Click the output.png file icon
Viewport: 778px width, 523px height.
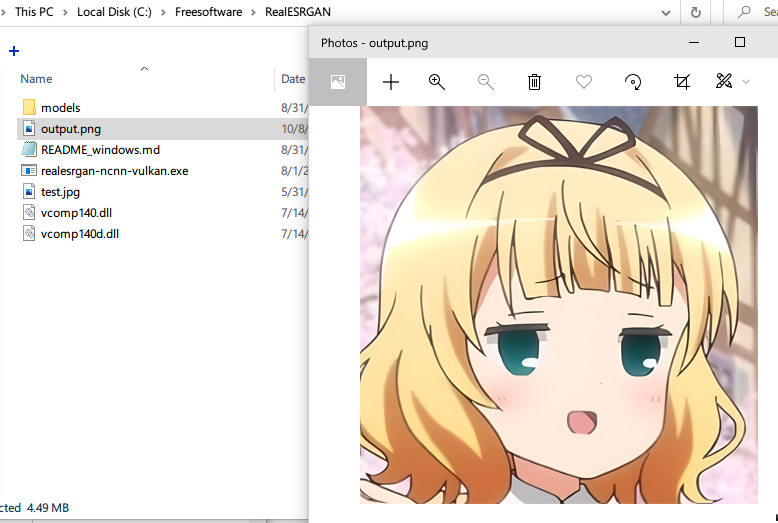29,129
